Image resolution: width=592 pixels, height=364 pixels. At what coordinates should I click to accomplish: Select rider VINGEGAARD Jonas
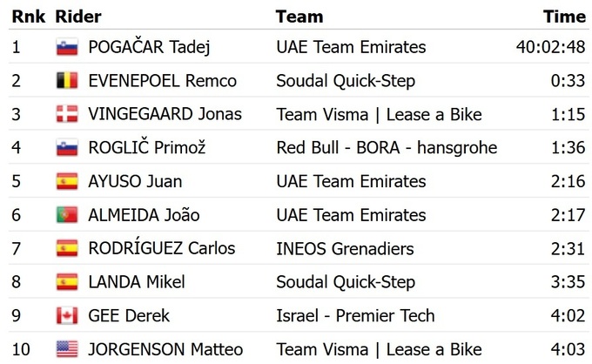pyautogui.click(x=165, y=114)
